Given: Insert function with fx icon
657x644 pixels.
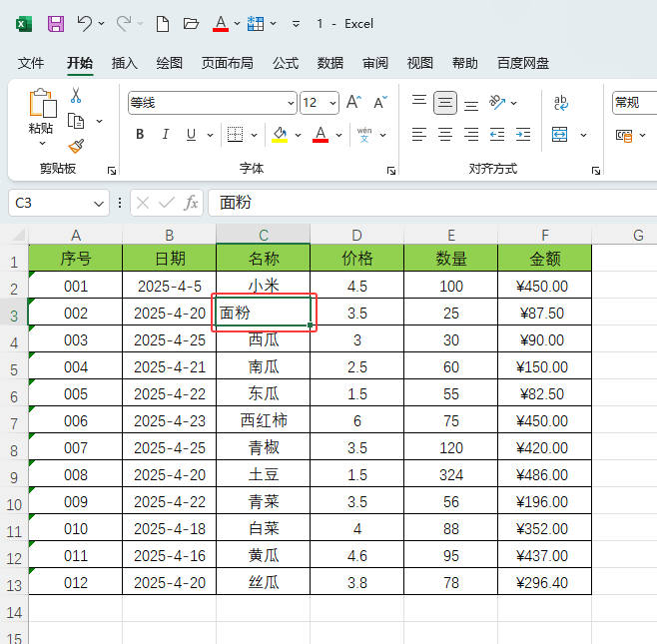Looking at the screenshot, I should [x=191, y=203].
